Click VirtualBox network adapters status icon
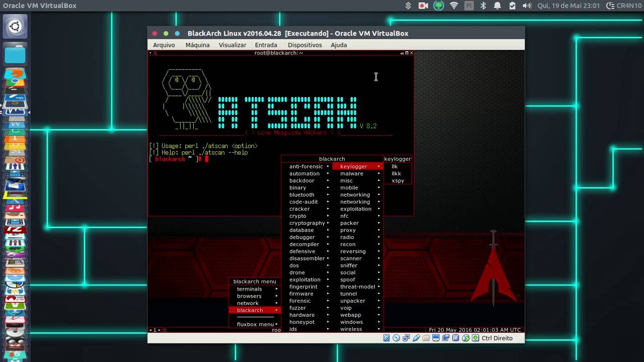Viewport: 644px width, 362px height. coord(406,338)
